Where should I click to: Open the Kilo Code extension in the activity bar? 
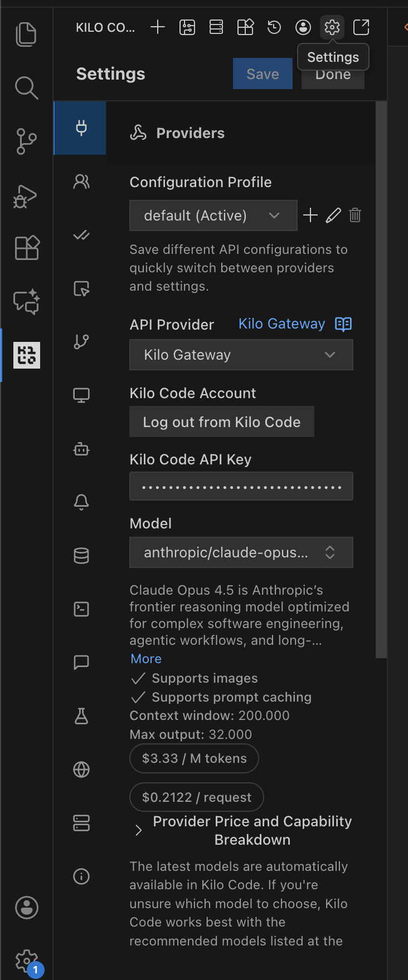[x=27, y=355]
